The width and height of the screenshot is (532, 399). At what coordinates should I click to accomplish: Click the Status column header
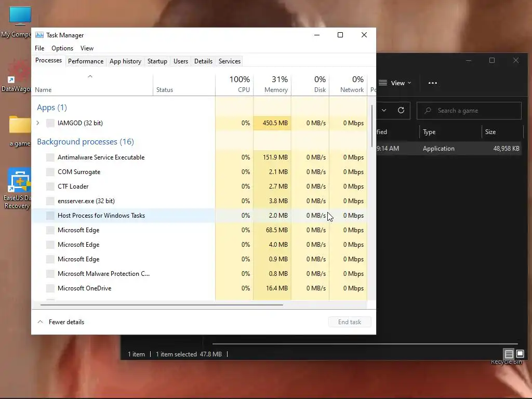tap(184, 84)
